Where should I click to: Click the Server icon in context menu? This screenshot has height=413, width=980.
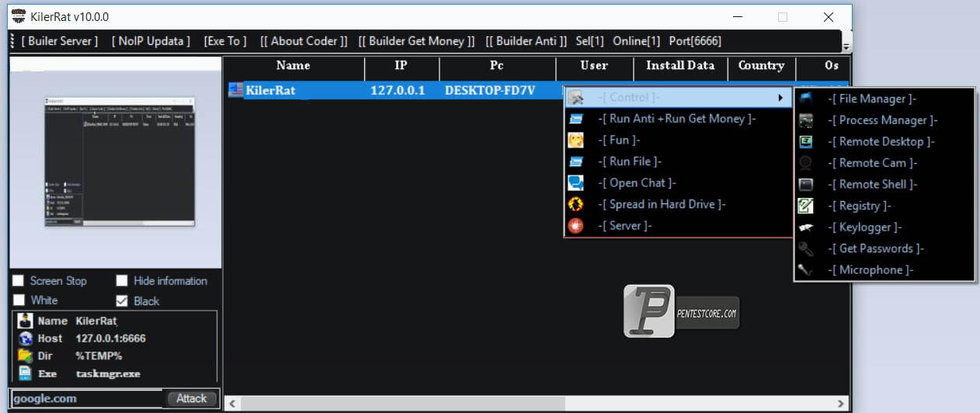575,226
